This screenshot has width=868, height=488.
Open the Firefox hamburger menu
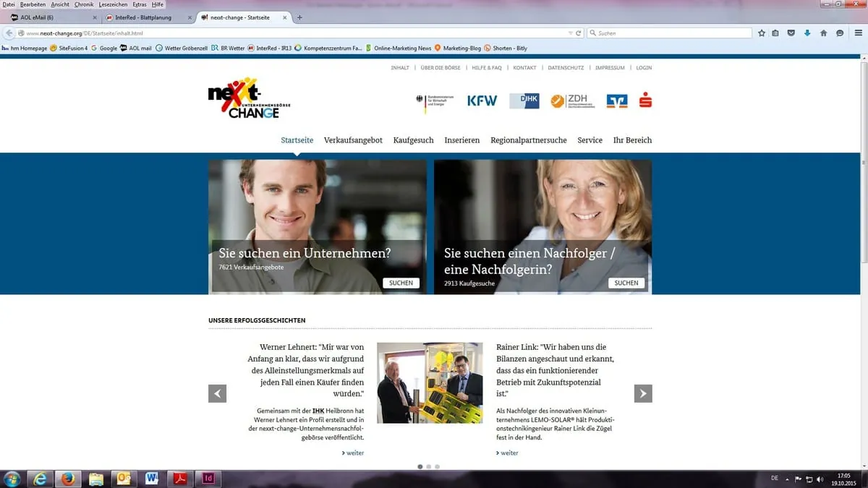click(x=858, y=33)
